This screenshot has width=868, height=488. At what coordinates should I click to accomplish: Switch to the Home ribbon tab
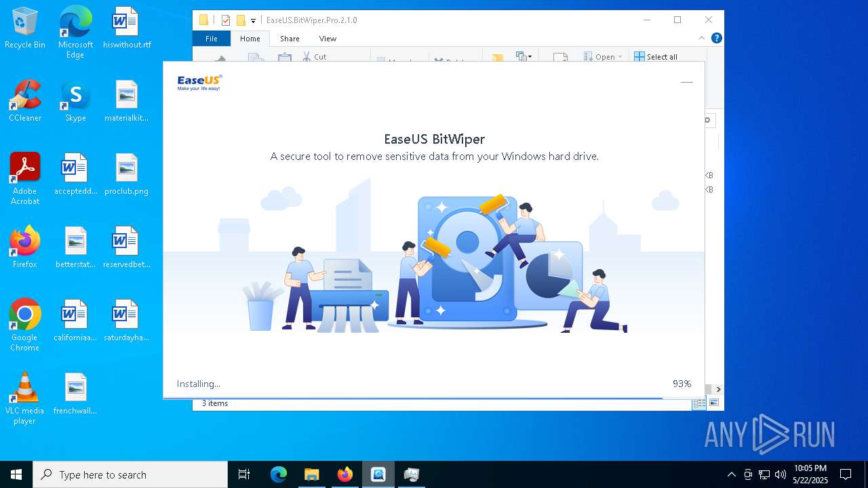click(x=250, y=39)
